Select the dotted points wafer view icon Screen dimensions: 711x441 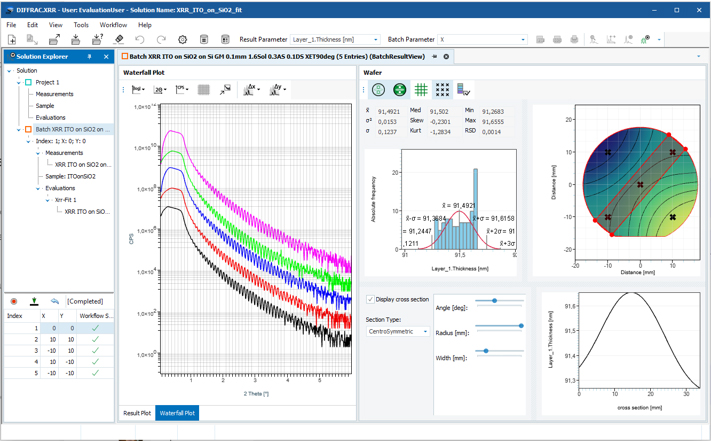pyautogui.click(x=442, y=90)
